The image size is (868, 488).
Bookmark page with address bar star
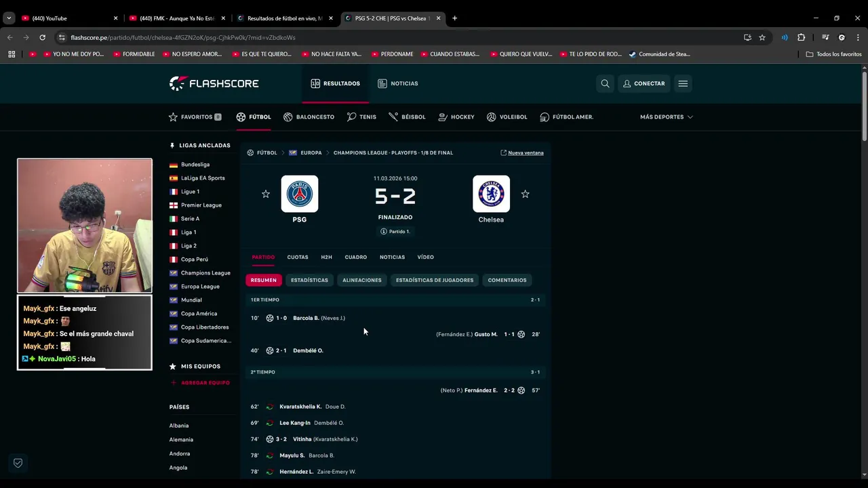(x=762, y=37)
